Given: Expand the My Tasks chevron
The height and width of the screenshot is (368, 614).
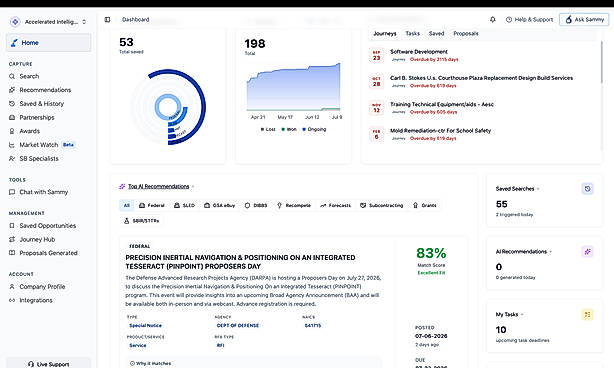Looking at the screenshot, I should tap(522, 314).
